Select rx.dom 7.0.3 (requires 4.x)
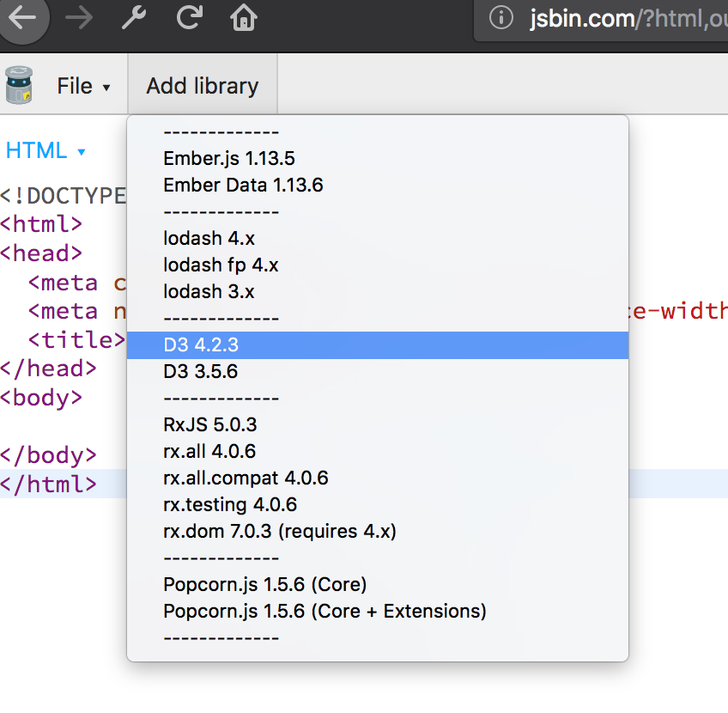This screenshot has height=713, width=728. click(378, 532)
